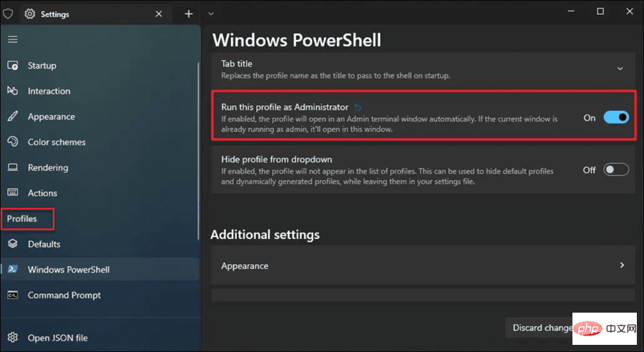
Task: Close the Settings tab
Action: (x=159, y=14)
